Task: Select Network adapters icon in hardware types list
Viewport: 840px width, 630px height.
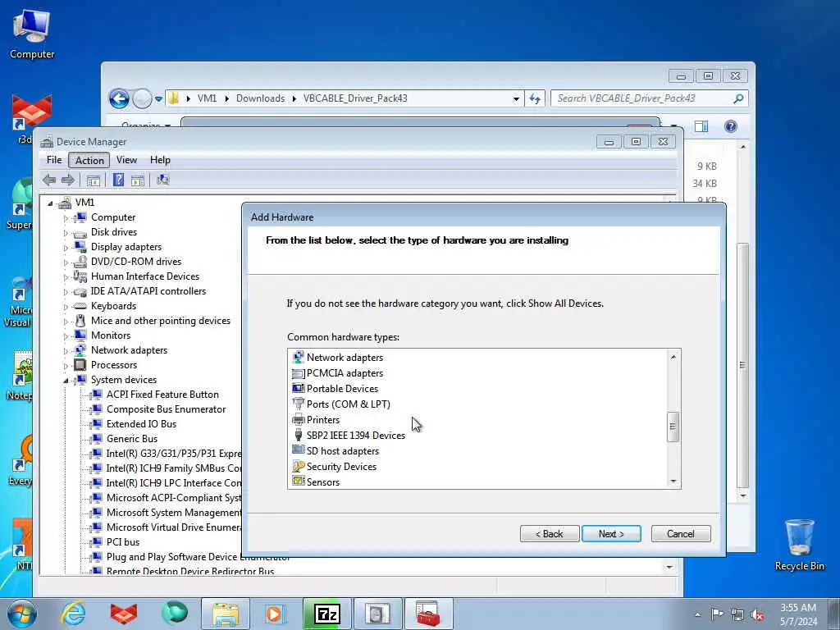Action: point(298,358)
